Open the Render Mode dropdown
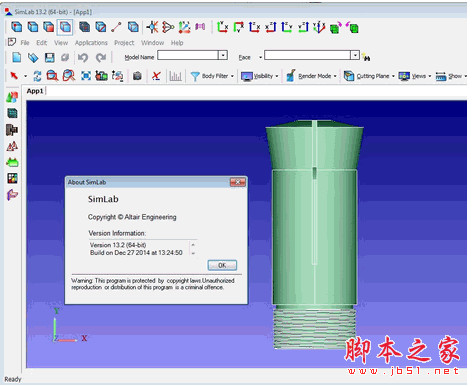This screenshot has width=473, height=386. [311, 76]
